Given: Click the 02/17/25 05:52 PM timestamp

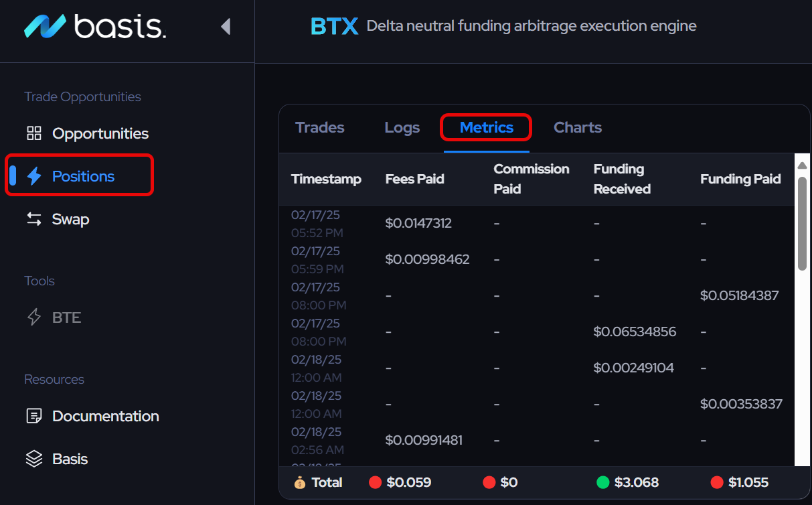Looking at the screenshot, I should [x=317, y=224].
